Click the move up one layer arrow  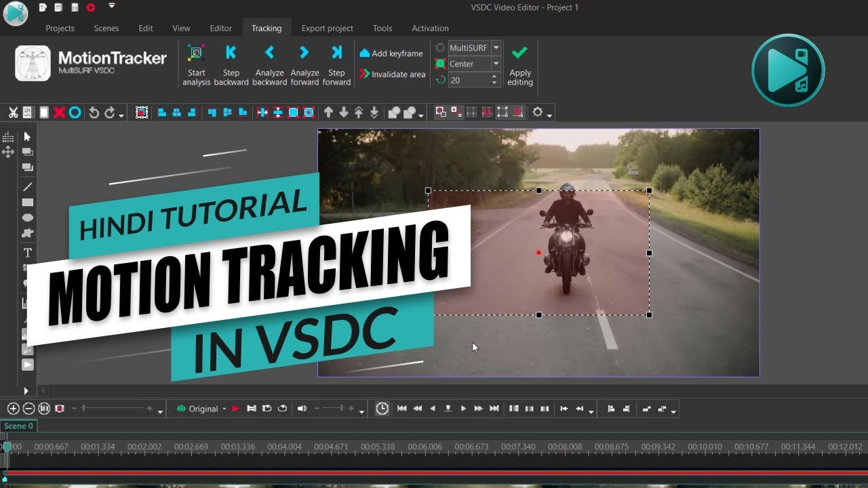click(x=329, y=113)
